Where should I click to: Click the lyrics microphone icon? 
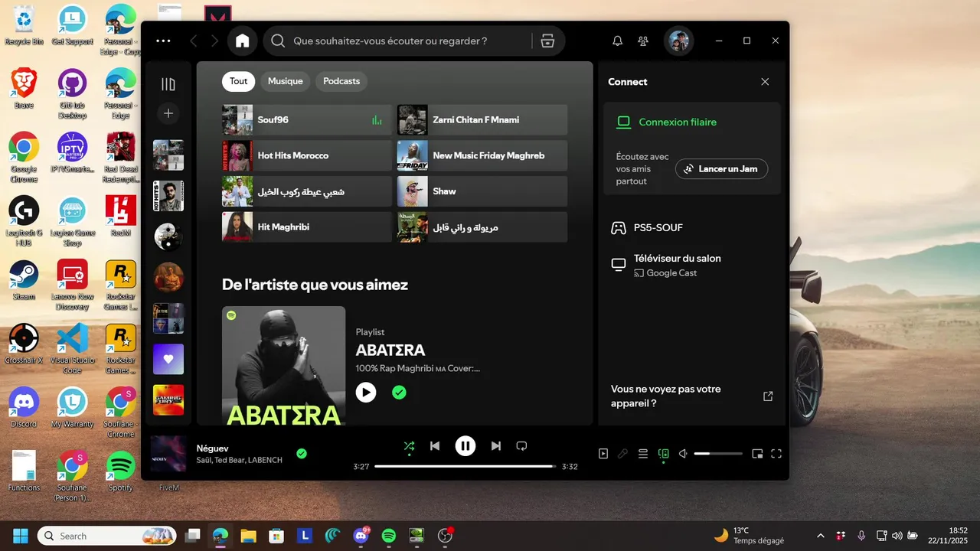pos(623,454)
